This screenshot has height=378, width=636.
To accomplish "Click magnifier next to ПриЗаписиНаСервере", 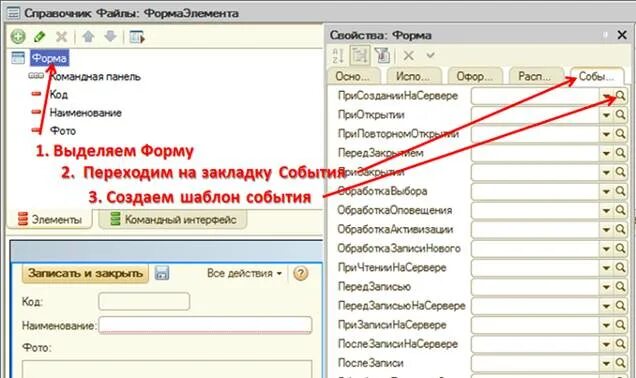I will [620, 324].
